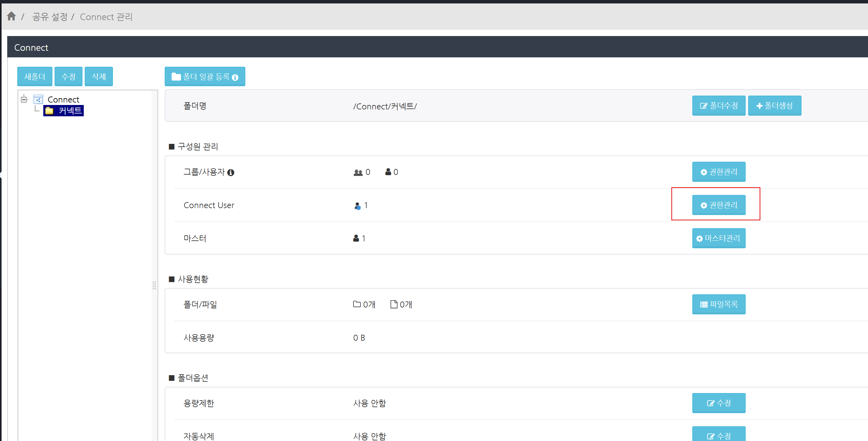Image resolution: width=868 pixels, height=441 pixels.
Task: Click the 커넥트 folder icon in tree
Action: coord(50,111)
